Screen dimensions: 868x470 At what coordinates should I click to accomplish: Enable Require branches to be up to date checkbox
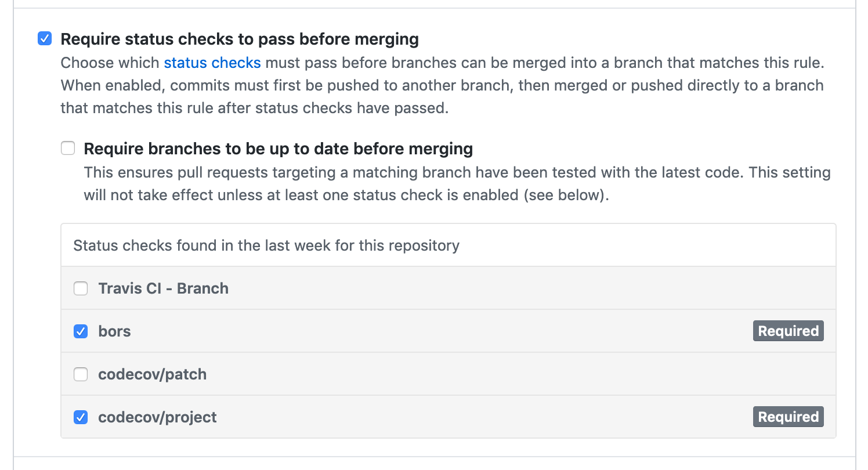[68, 149]
